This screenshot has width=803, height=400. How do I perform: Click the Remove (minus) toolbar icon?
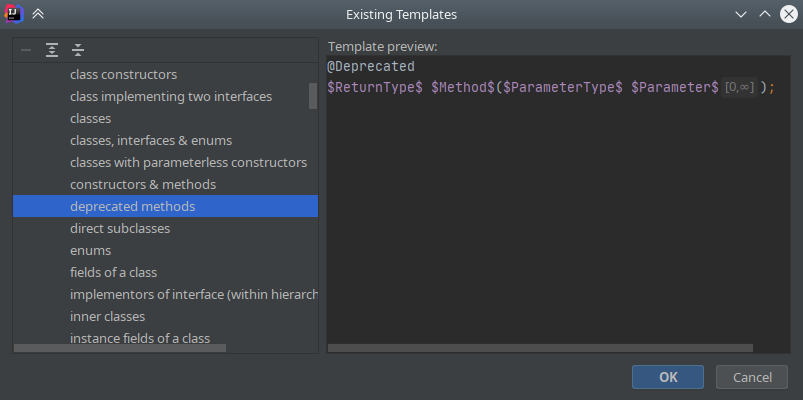(x=26, y=50)
